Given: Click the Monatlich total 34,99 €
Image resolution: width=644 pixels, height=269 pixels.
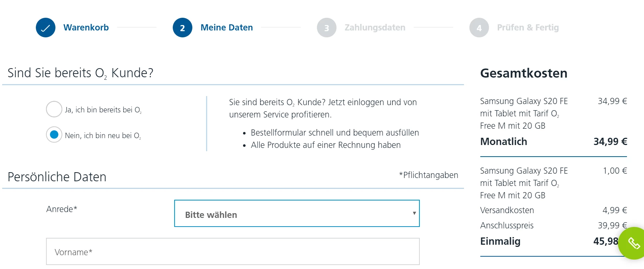Looking at the screenshot, I should click(x=610, y=141).
